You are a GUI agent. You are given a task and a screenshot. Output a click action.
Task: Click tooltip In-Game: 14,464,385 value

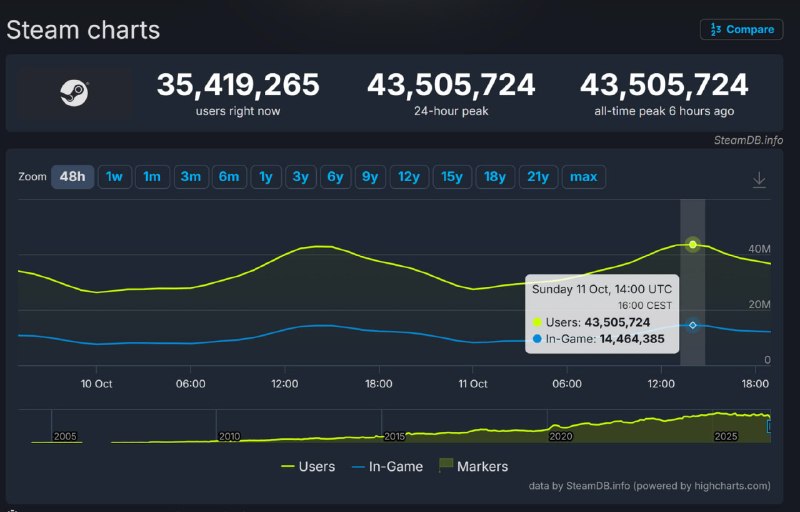[632, 339]
